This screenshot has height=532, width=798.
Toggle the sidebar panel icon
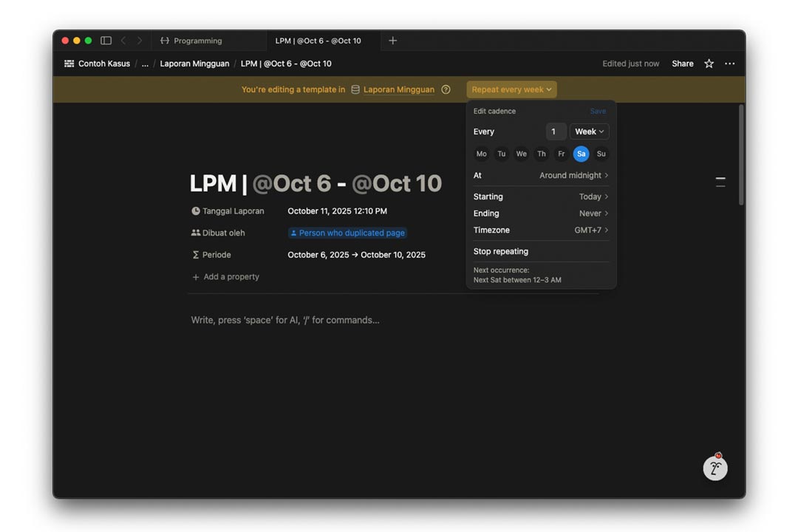coord(106,41)
